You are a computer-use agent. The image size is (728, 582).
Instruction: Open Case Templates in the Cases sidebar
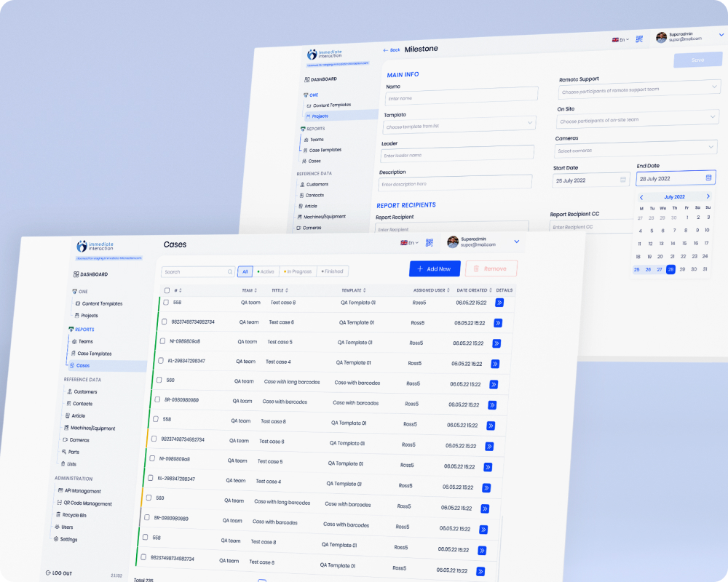point(94,354)
